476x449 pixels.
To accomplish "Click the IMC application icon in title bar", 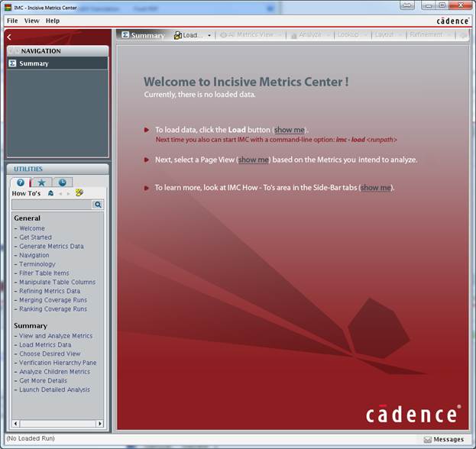I will pos(8,8).
